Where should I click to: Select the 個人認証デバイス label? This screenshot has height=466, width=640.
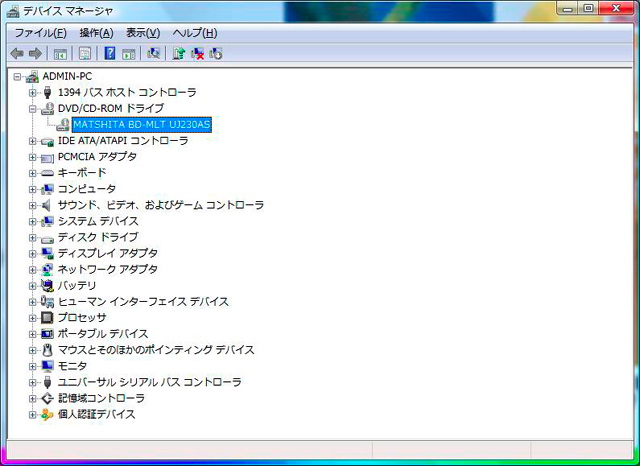click(96, 415)
